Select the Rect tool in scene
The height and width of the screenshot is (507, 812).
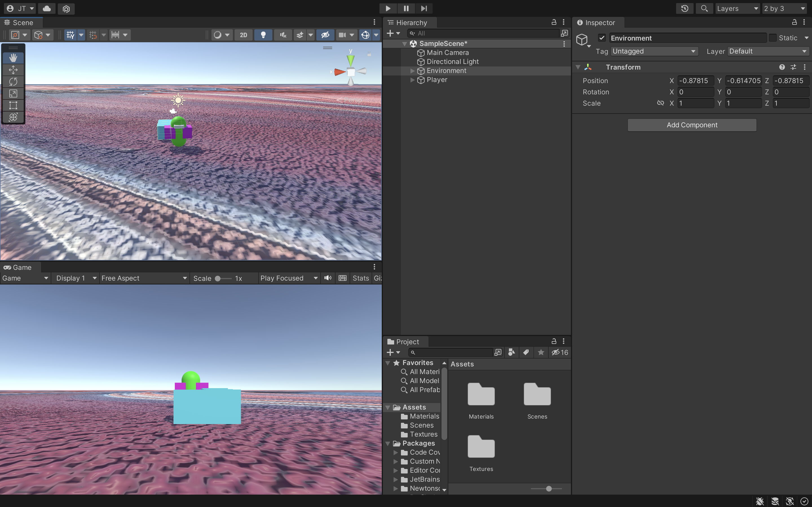pos(13,105)
